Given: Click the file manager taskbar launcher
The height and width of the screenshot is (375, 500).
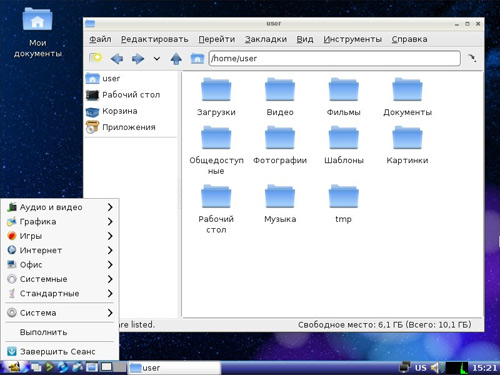Looking at the screenshot, I should coord(92,368).
